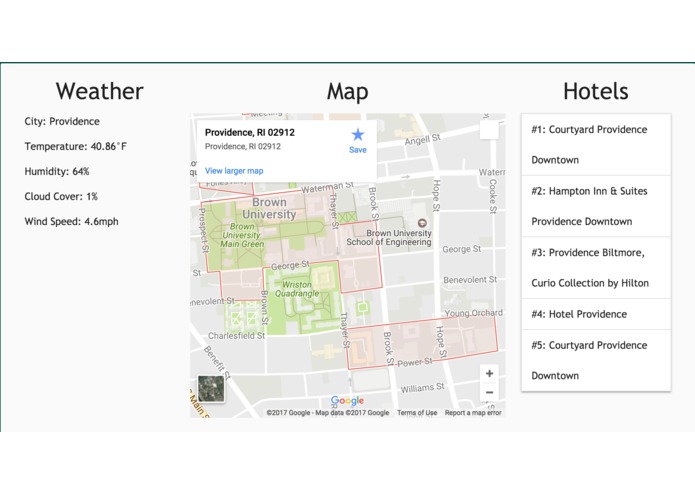This screenshot has height=494, width=695.
Task: Click the Williams St label on map
Action: (x=422, y=388)
